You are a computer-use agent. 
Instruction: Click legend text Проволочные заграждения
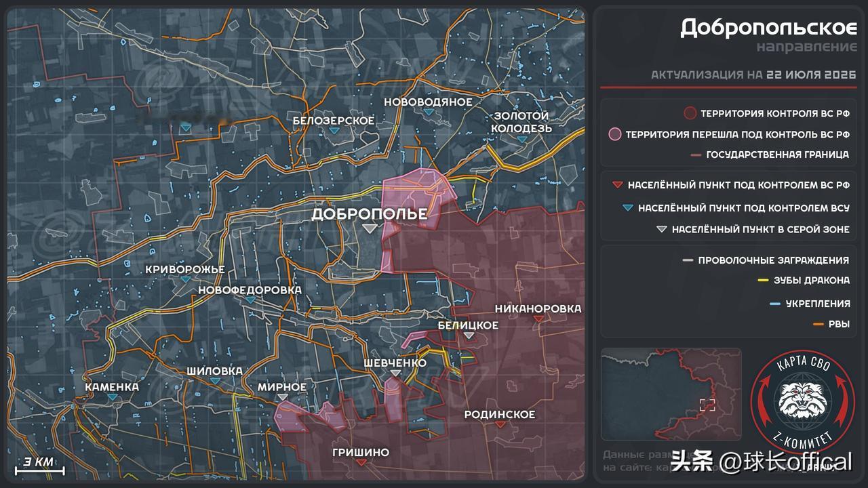[x=774, y=260]
